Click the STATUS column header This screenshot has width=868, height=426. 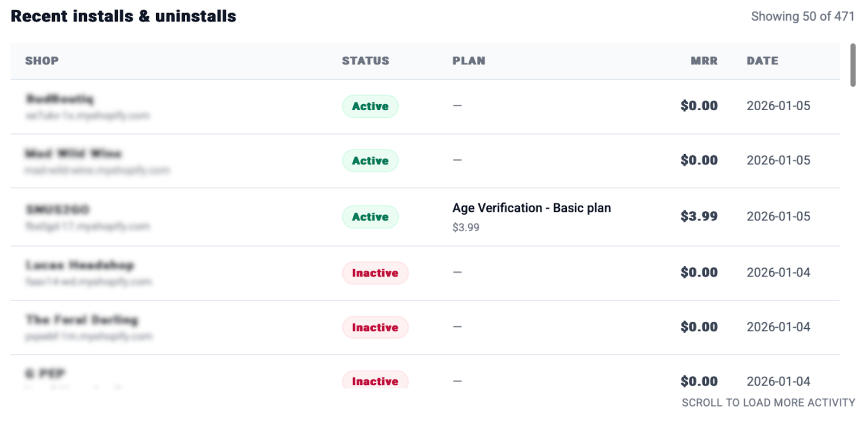pyautogui.click(x=365, y=61)
